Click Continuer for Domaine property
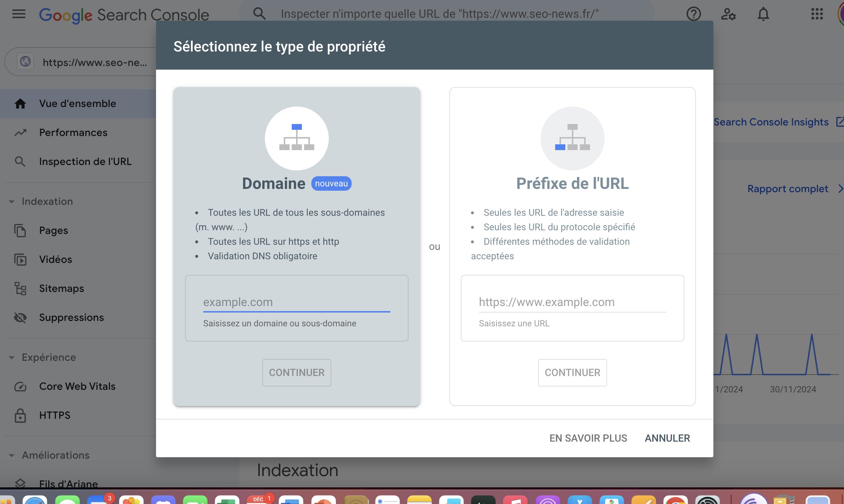The height and width of the screenshot is (504, 844). (296, 372)
